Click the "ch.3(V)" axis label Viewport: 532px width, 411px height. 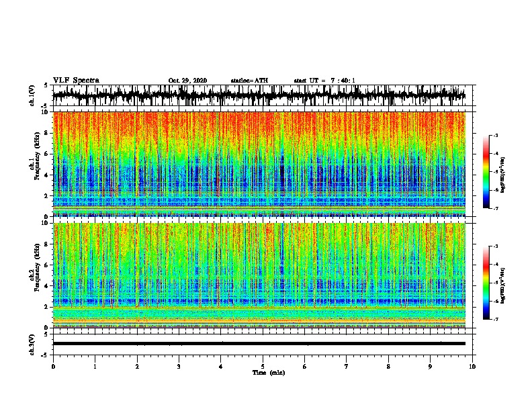(32, 345)
